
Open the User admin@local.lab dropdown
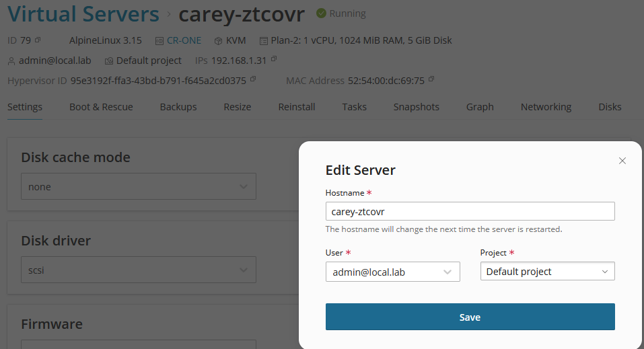[392, 272]
